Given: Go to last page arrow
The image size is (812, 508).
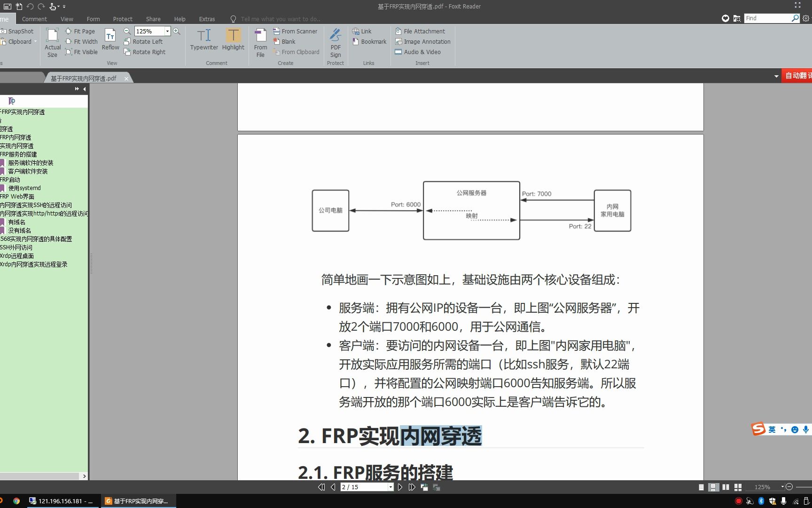Looking at the screenshot, I should pos(412,487).
